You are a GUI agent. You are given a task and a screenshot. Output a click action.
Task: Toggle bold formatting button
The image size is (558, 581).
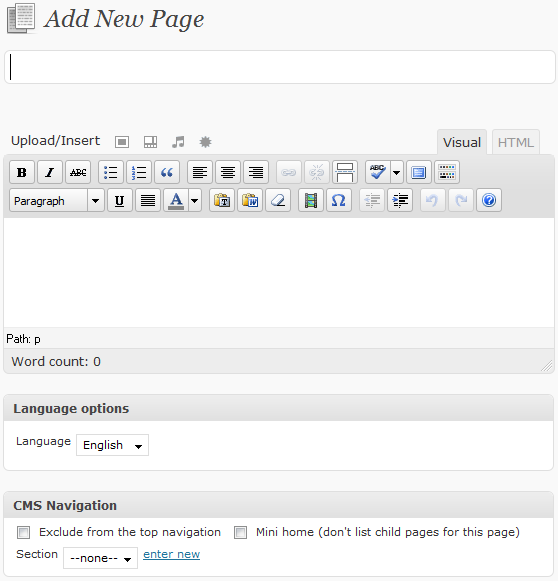pos(22,172)
